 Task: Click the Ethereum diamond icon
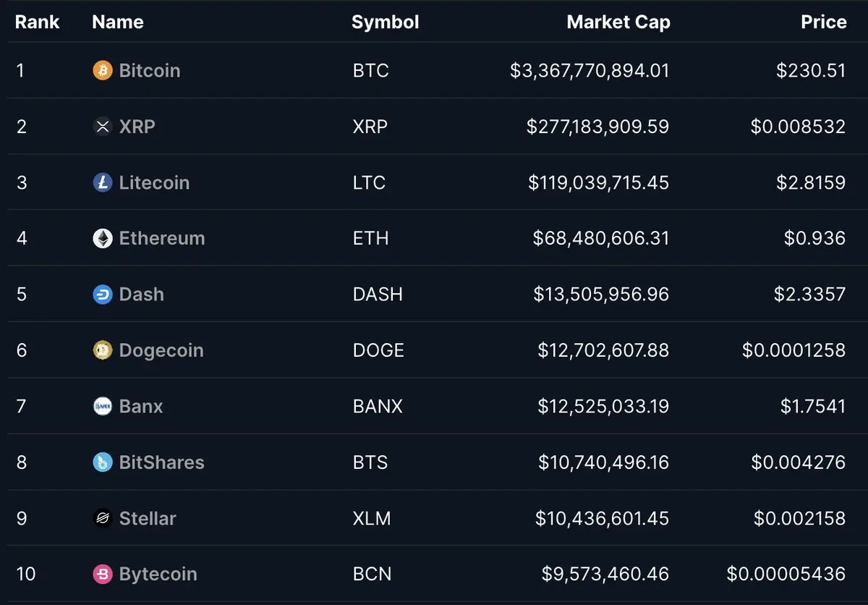coord(103,238)
